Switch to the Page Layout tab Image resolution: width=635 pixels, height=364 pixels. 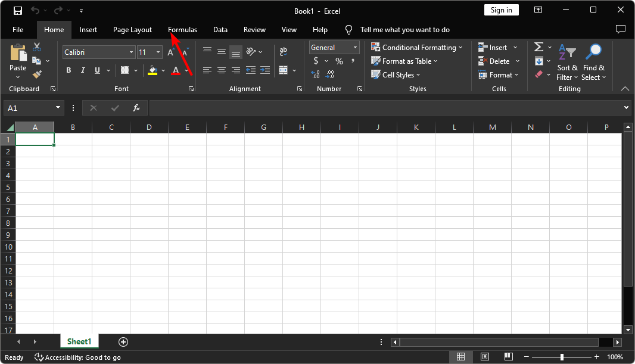(x=132, y=30)
